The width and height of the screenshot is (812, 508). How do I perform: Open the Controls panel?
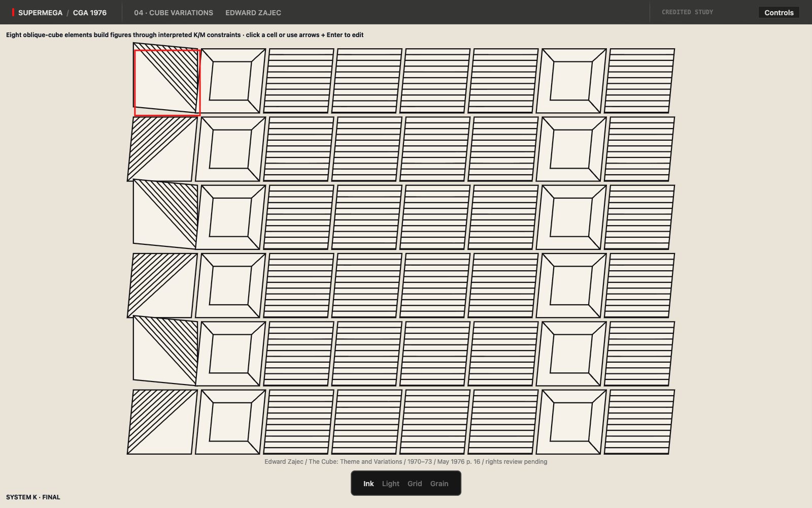pyautogui.click(x=779, y=13)
